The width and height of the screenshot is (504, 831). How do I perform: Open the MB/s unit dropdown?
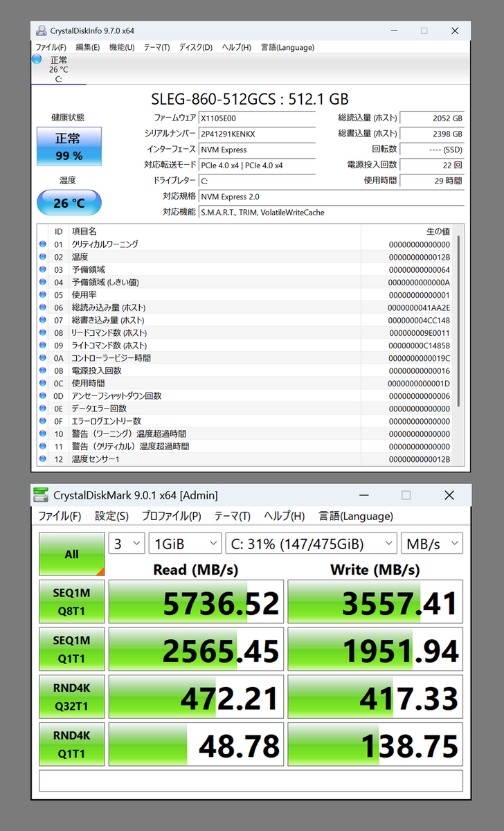pyautogui.click(x=432, y=544)
